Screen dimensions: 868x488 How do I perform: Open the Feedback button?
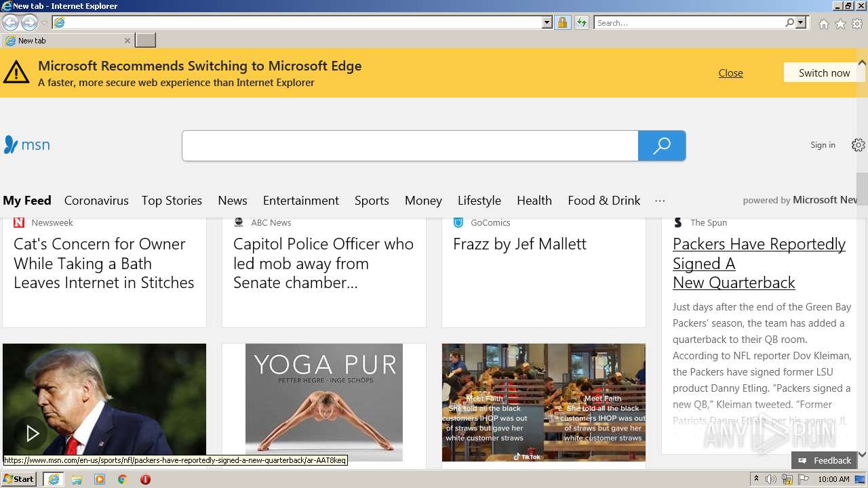pyautogui.click(x=825, y=460)
